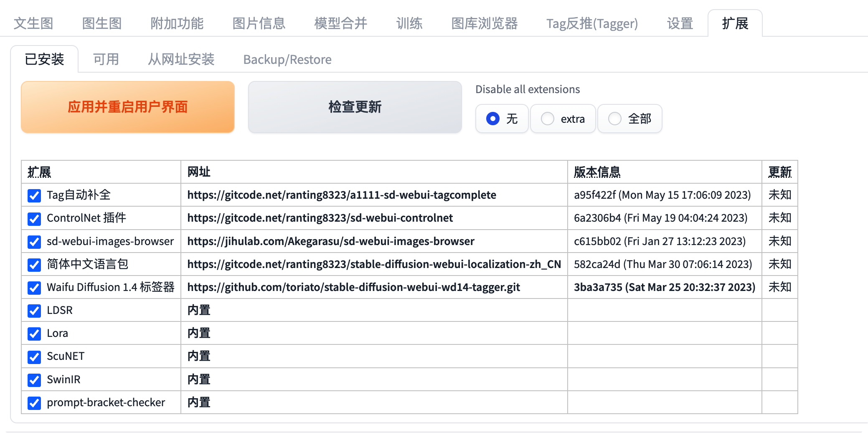Screen dimensions: 868x435
Task: Open the localization-zh_CN repository link
Action: pyautogui.click(x=374, y=264)
